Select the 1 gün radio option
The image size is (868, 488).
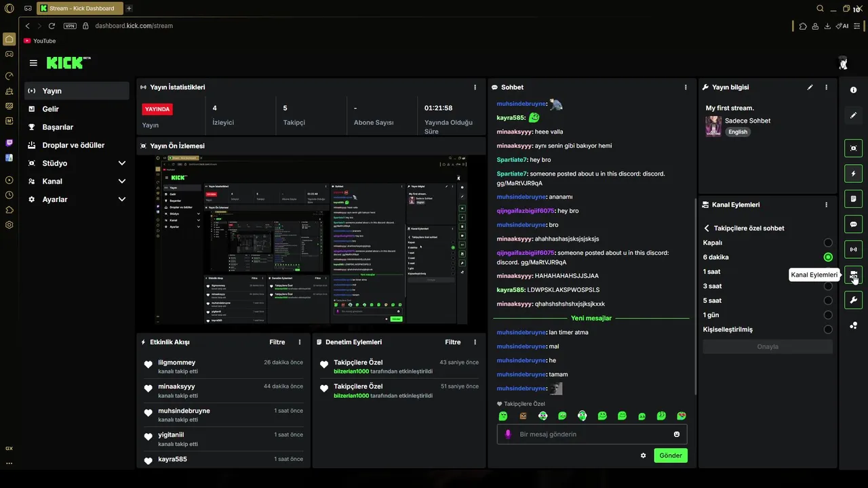828,315
